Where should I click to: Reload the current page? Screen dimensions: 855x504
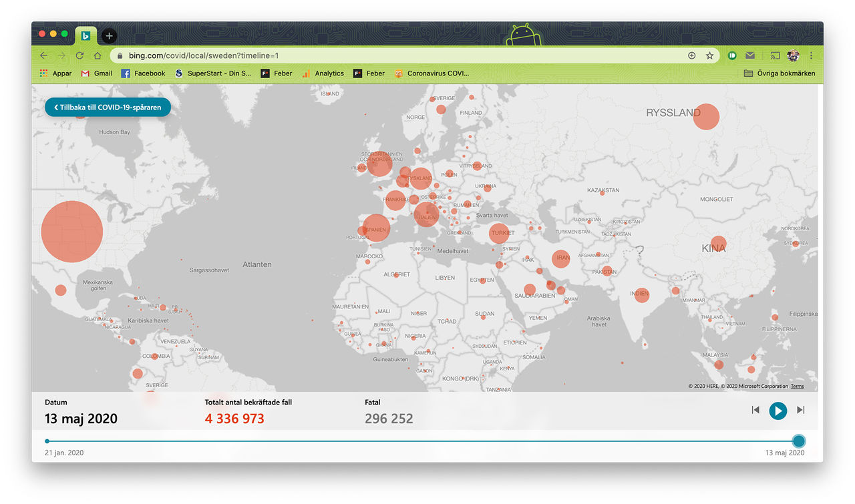point(79,56)
